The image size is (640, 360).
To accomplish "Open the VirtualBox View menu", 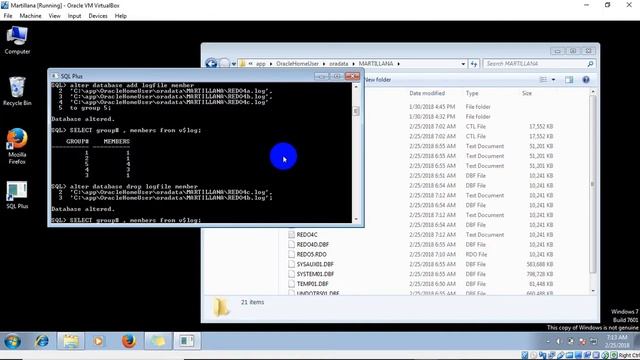I will coord(54,16).
